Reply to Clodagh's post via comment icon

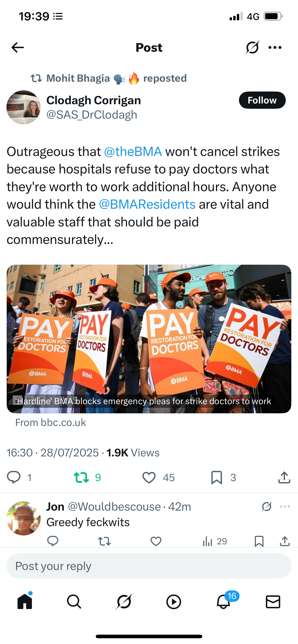click(13, 477)
